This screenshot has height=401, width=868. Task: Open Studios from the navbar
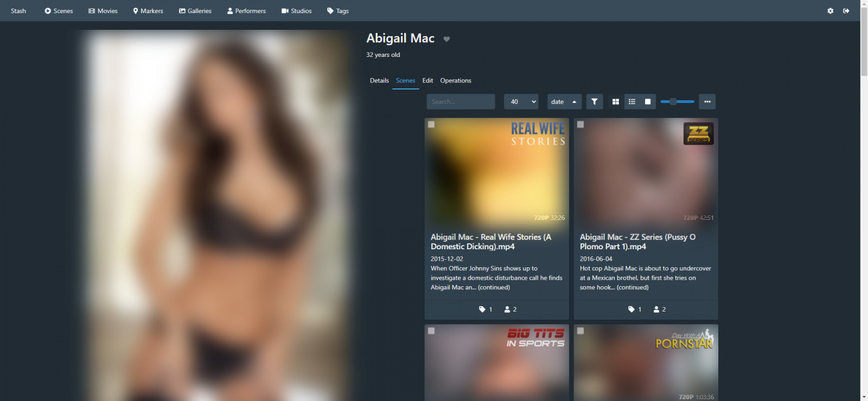297,11
